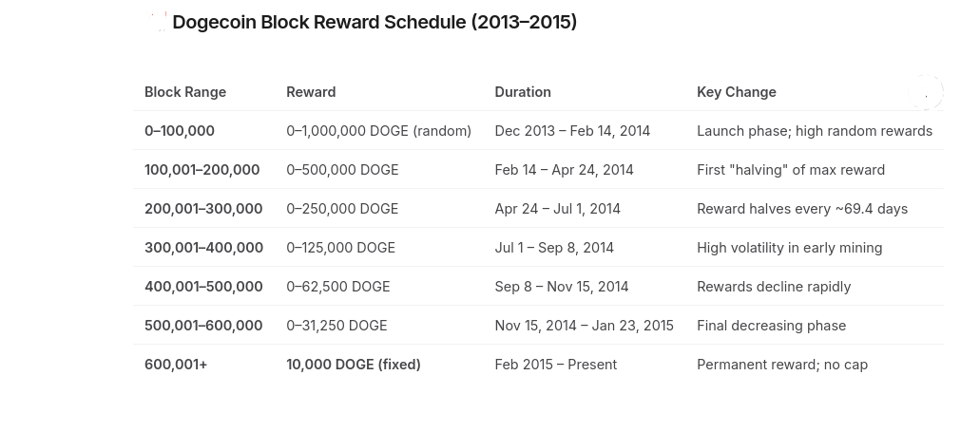
Task: Select the 0–100,000 block range cell
Action: pos(180,131)
